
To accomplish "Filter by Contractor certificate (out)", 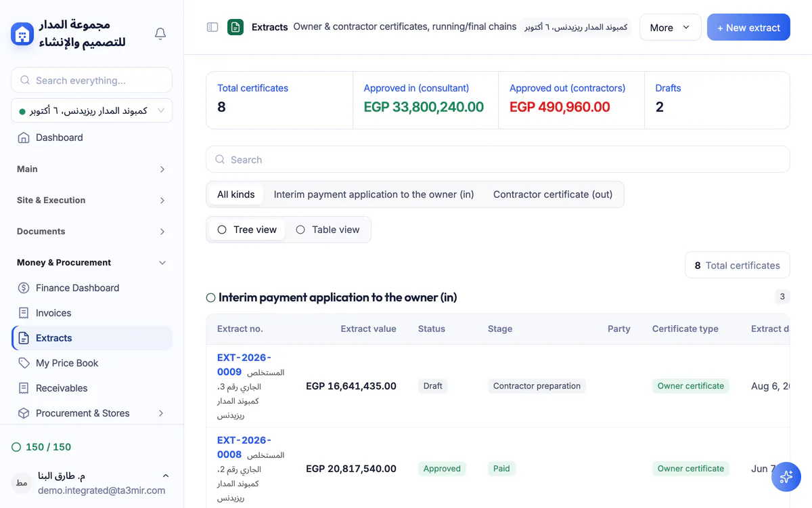I will point(553,194).
